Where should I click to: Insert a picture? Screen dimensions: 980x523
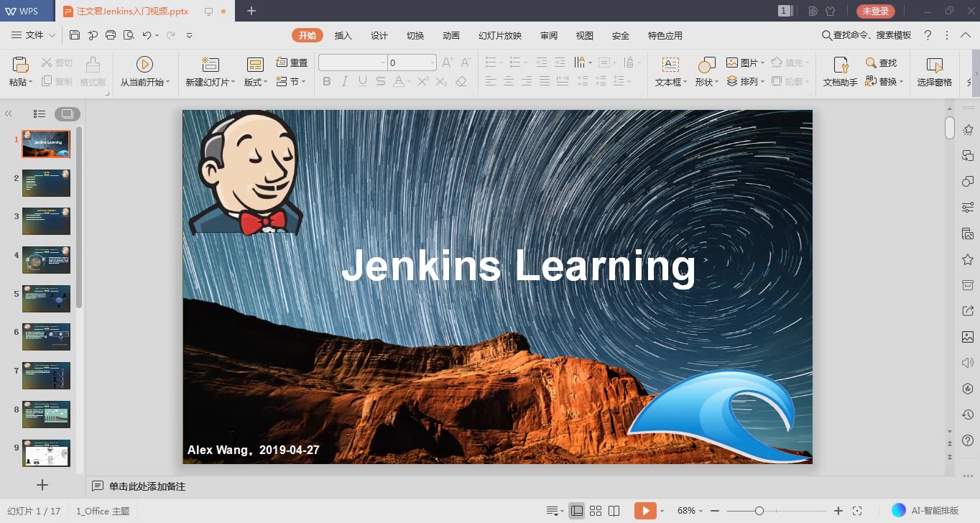744,63
